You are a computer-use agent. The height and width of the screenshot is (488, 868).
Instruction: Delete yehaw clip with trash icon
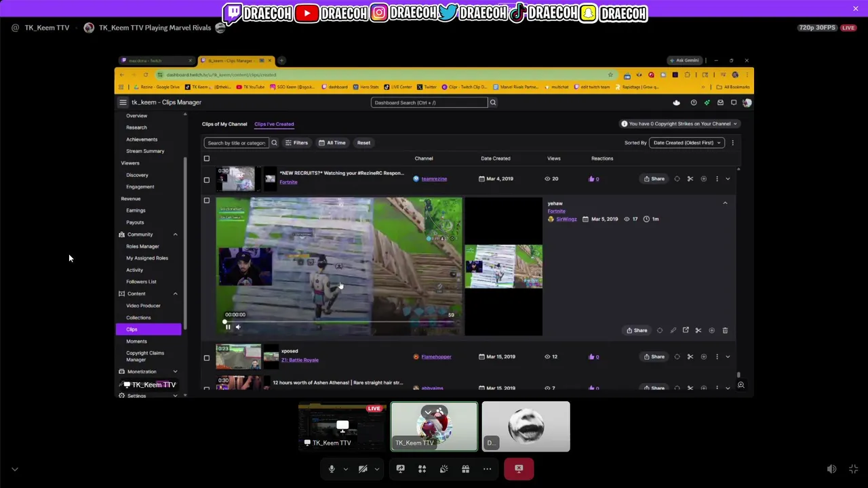(x=725, y=330)
